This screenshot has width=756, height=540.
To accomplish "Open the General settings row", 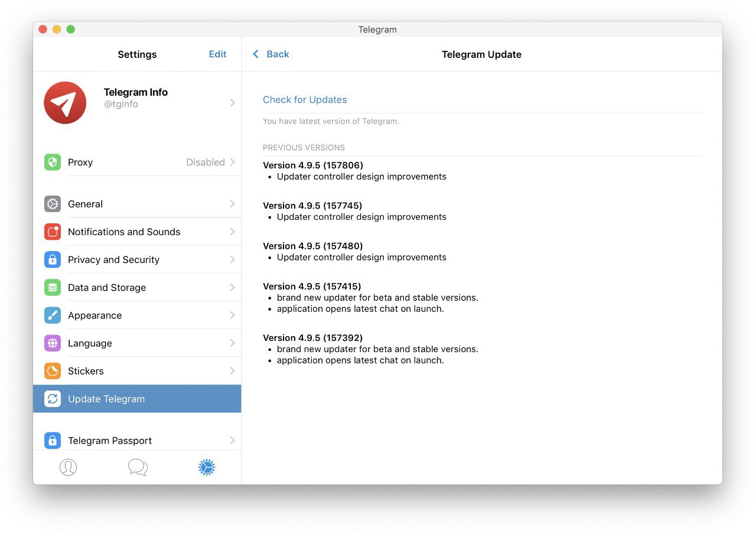I will 137,204.
